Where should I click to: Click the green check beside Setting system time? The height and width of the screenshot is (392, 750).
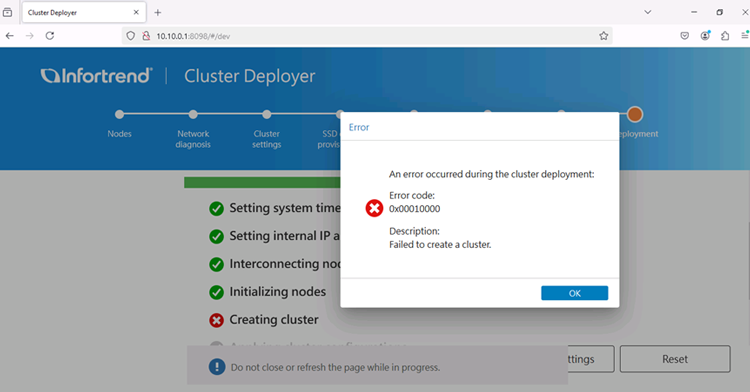[x=216, y=209]
